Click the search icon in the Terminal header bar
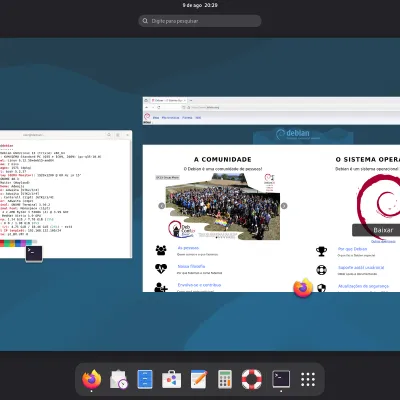400x400 pixels. coord(109,135)
